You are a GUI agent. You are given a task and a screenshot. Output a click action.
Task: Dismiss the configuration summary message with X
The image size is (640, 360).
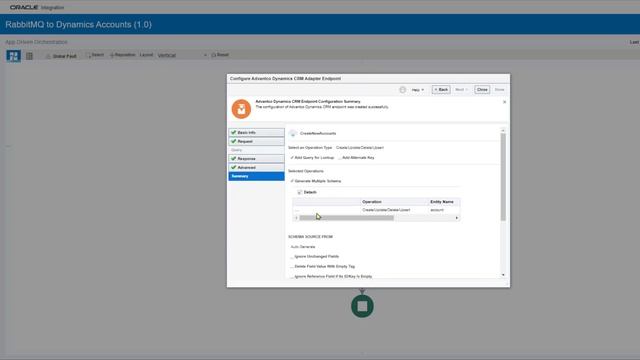pyautogui.click(x=504, y=102)
